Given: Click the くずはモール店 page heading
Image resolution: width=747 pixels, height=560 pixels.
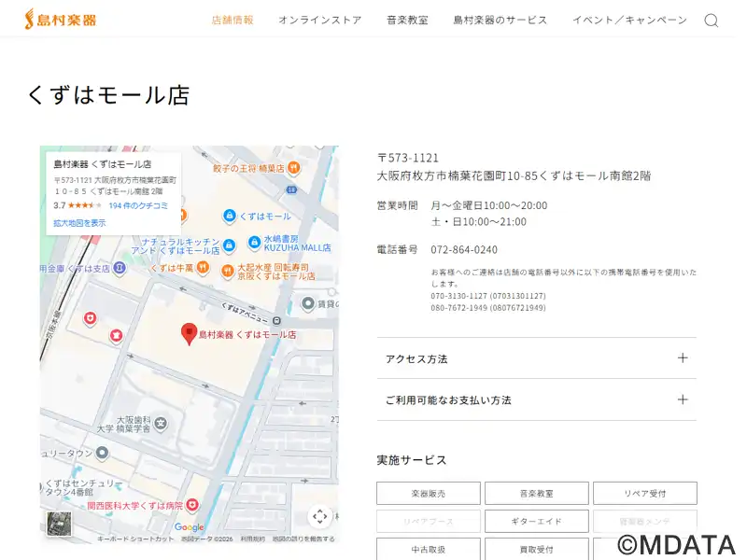Looking at the screenshot, I should point(109,94).
